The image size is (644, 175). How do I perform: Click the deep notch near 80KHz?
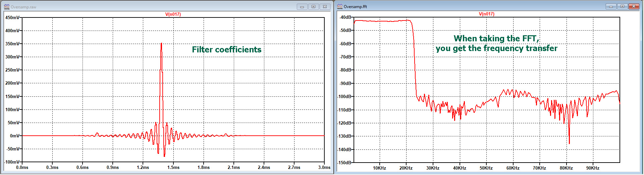tap(569, 143)
